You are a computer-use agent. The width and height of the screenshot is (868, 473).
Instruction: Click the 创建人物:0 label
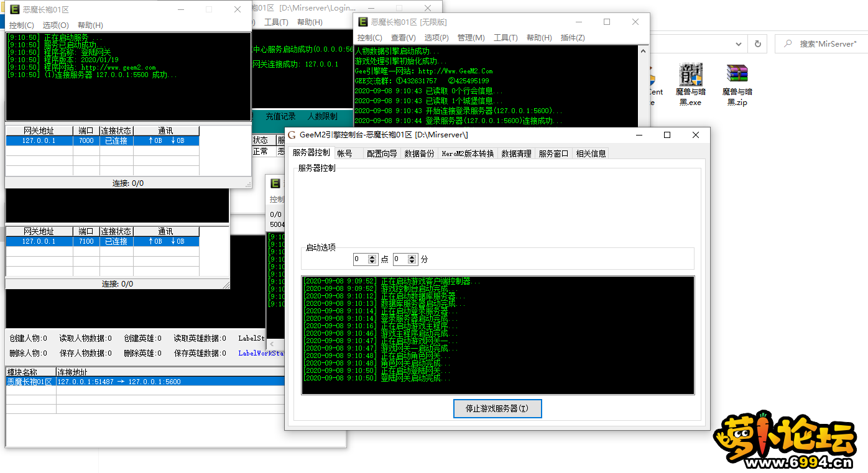pyautogui.click(x=28, y=339)
